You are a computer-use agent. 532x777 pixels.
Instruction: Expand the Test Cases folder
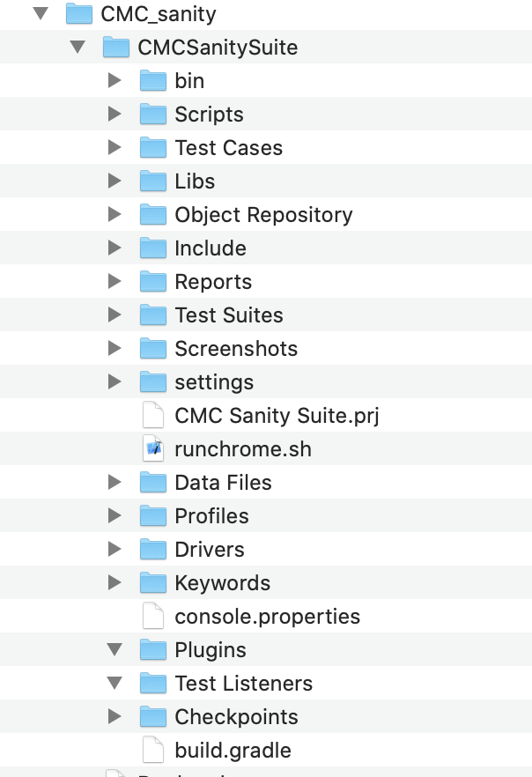click(x=114, y=148)
